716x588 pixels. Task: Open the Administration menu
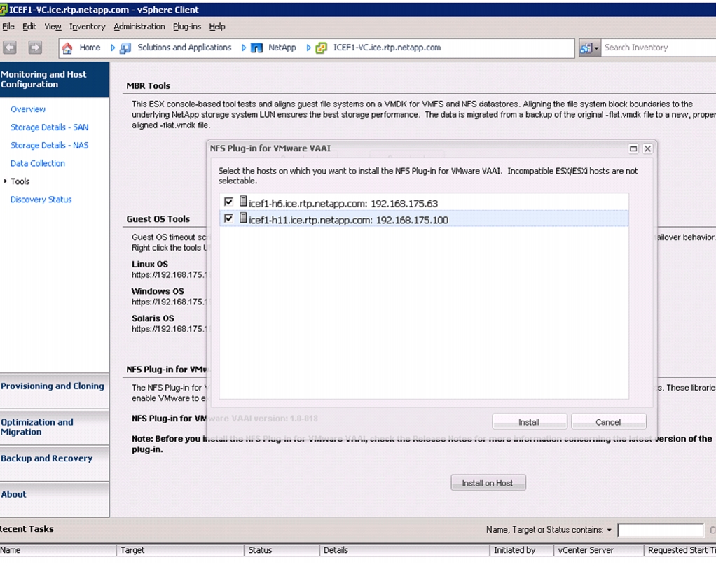(x=139, y=27)
